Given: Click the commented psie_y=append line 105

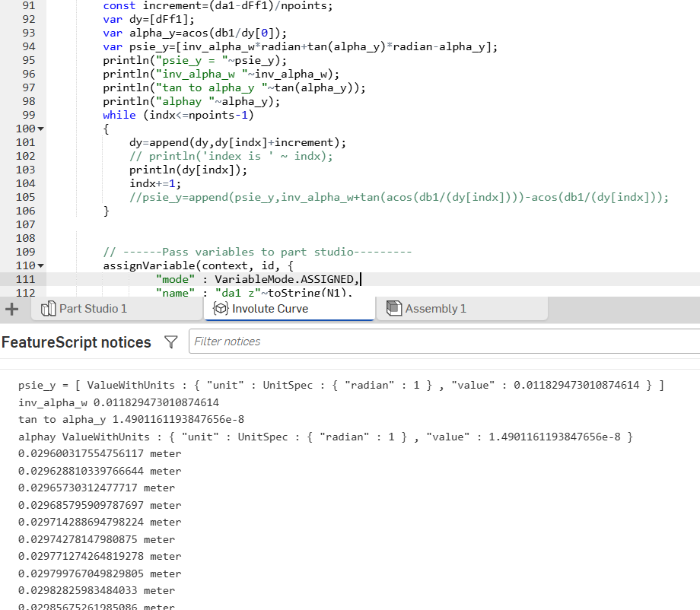Looking at the screenshot, I should (399, 197).
